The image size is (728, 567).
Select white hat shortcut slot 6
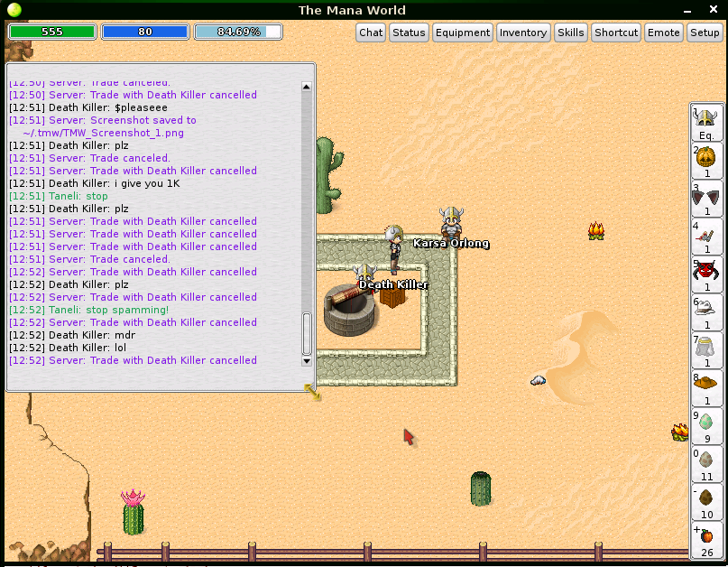706,312
